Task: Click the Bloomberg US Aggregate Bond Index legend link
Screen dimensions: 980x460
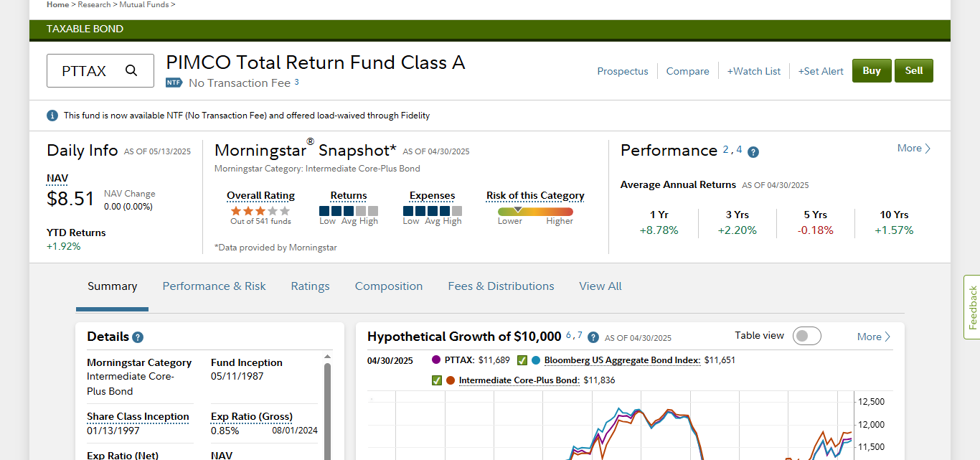Action: [622, 360]
